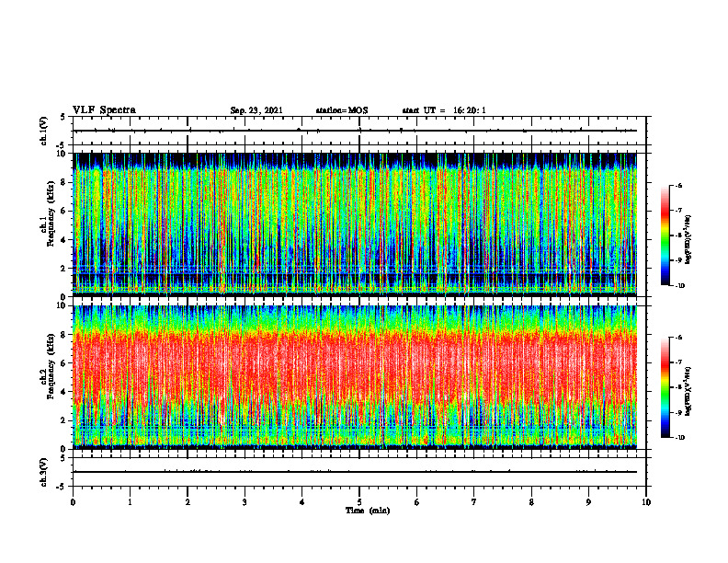Click the "-6" label on ch.2 color scale
This screenshot has width=728, height=563.
point(679,338)
